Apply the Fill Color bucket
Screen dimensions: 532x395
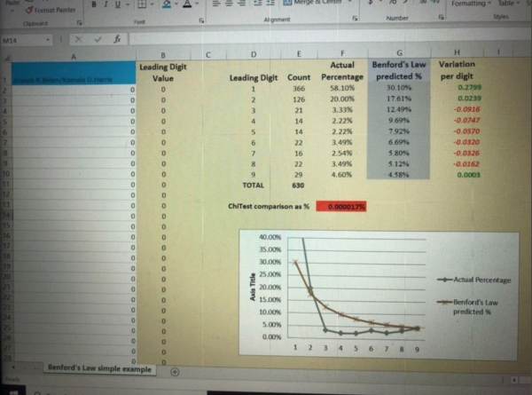(x=168, y=6)
